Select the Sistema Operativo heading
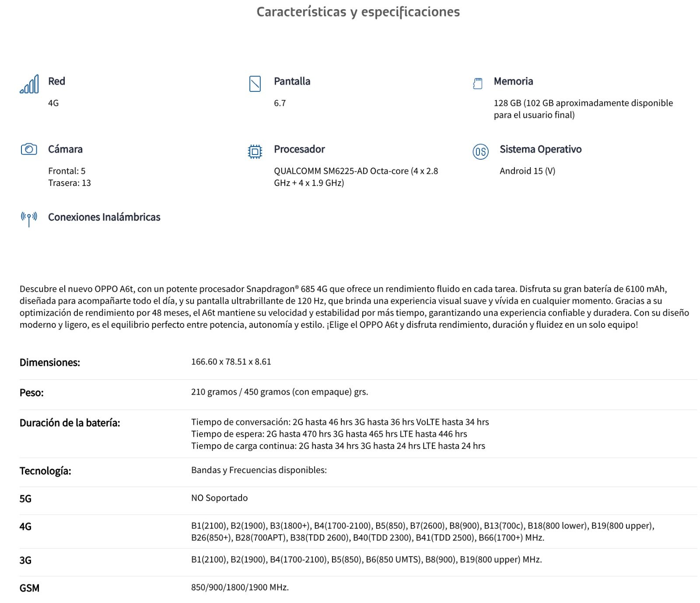 (541, 149)
